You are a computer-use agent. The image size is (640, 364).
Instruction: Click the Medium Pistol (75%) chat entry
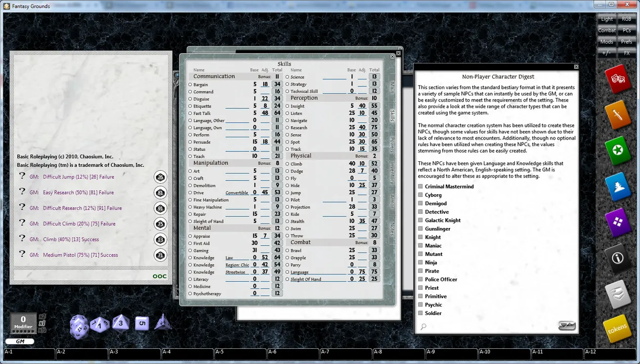tap(80, 255)
